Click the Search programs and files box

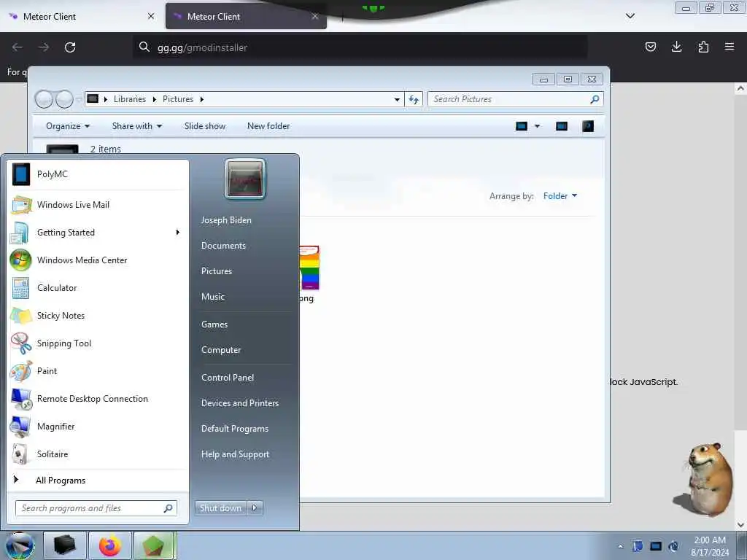[x=96, y=508]
